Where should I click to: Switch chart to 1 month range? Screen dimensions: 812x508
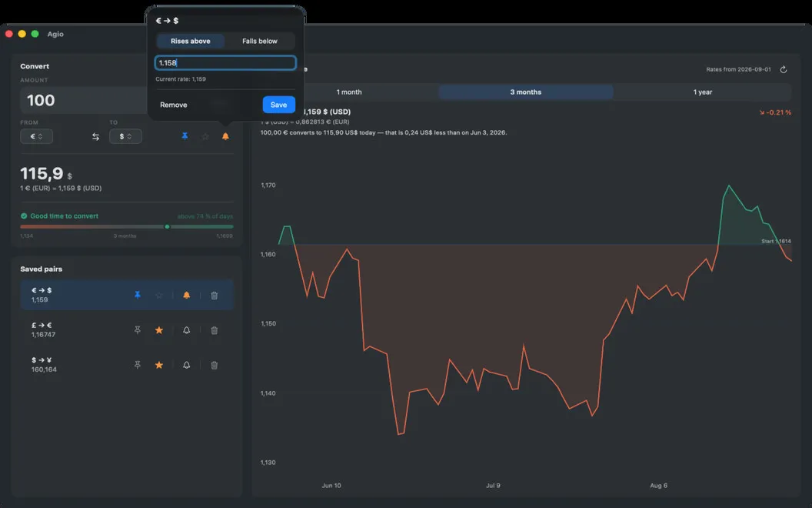coord(349,92)
